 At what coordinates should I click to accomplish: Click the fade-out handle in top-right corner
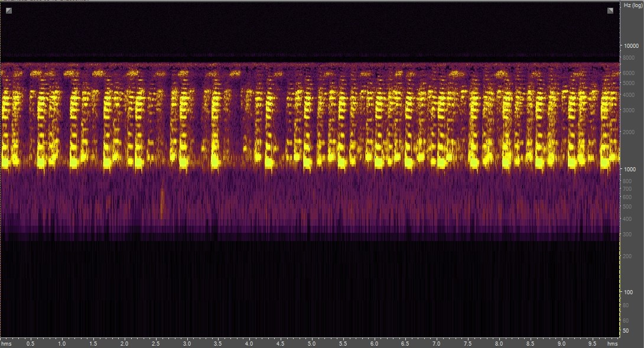click(610, 10)
